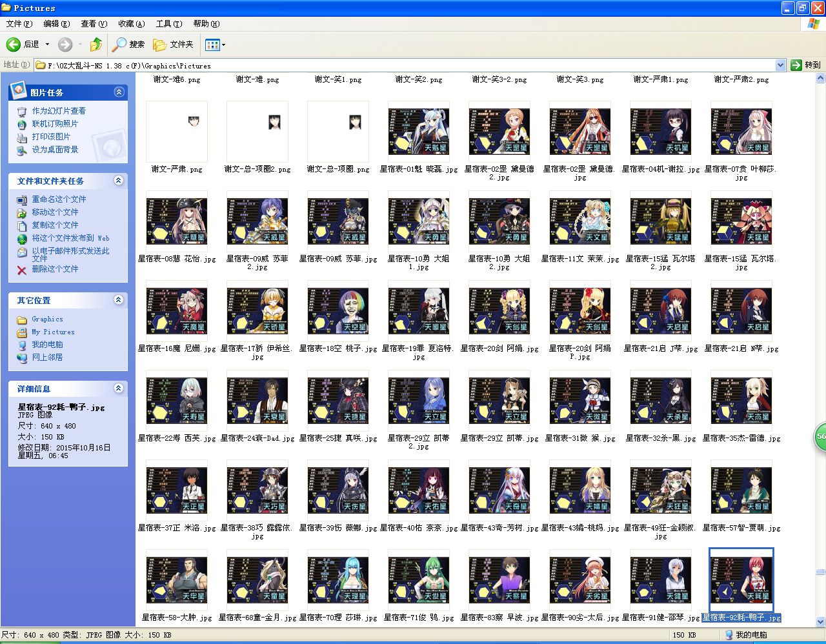Open the 工具(T) menu
This screenshot has width=826, height=644.
(x=169, y=24)
